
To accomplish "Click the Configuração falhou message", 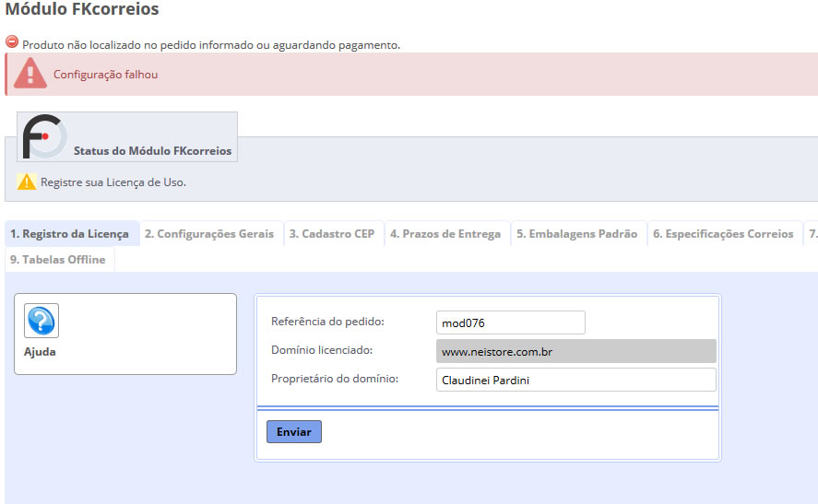I will [x=105, y=75].
